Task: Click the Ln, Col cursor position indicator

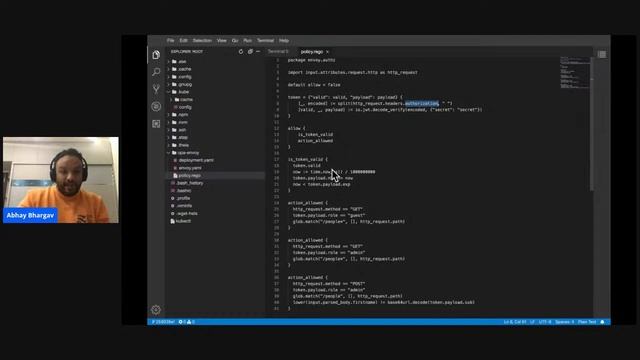Action: click(x=515, y=322)
